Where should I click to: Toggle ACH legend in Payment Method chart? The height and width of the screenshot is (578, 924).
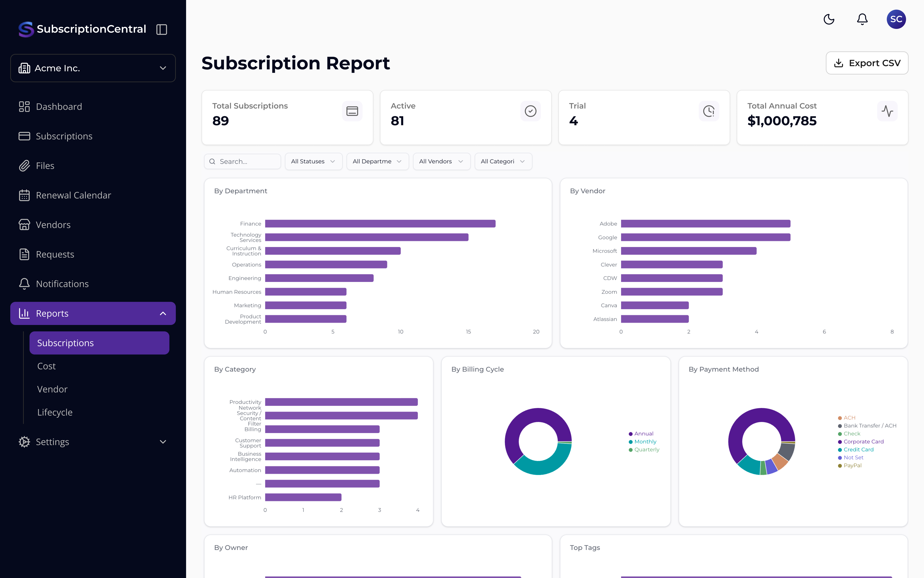[x=847, y=418]
